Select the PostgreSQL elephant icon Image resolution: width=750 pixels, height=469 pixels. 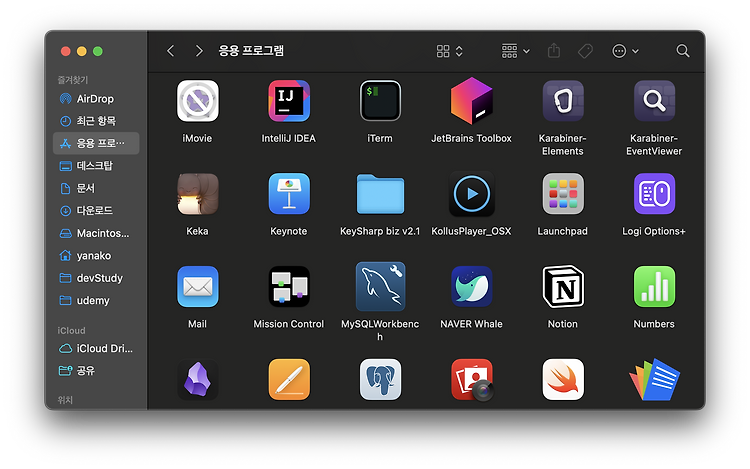(x=380, y=380)
